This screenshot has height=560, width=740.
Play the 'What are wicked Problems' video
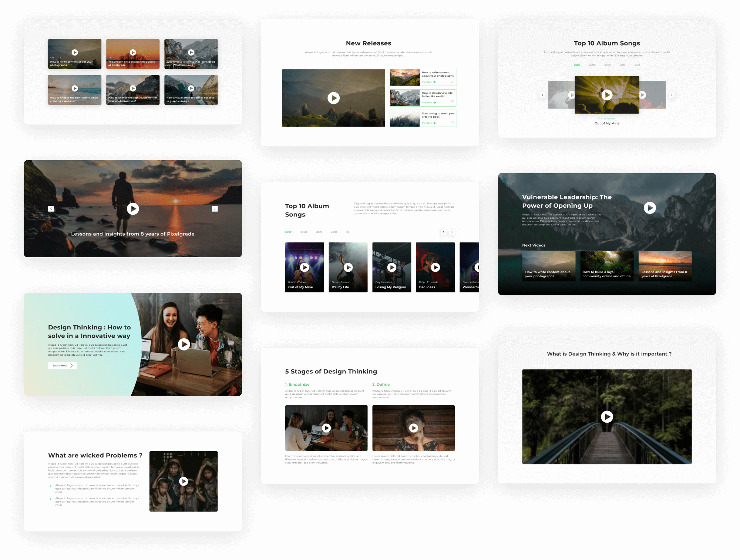(x=184, y=481)
